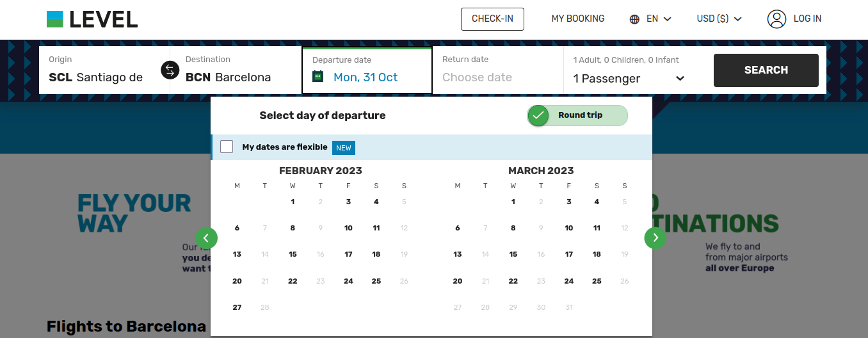Click the departure date calendar icon
The image size is (868, 338).
pos(318,76)
